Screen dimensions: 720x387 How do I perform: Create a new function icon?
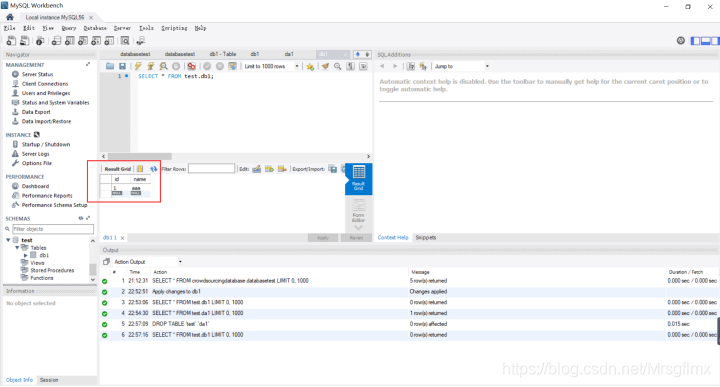pyautogui.click(x=109, y=41)
